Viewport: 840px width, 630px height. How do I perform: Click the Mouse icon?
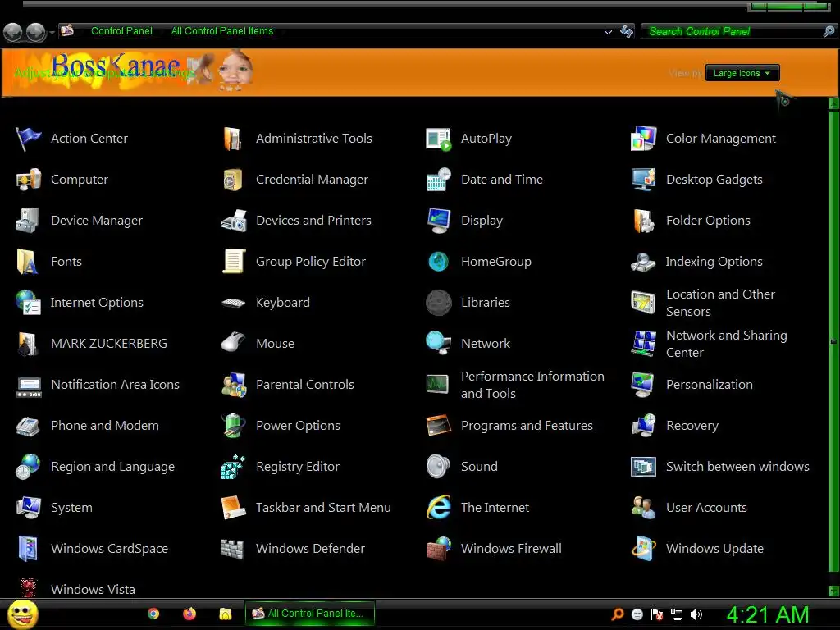(233, 343)
